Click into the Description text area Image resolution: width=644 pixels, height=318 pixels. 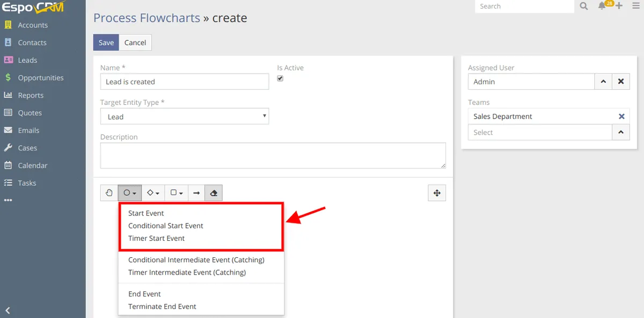click(273, 155)
